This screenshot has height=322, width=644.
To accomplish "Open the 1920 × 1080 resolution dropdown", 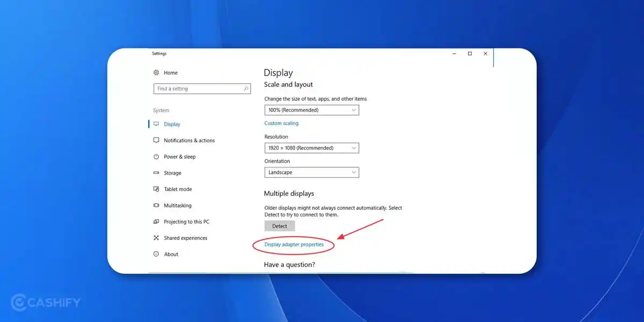I will [312, 148].
